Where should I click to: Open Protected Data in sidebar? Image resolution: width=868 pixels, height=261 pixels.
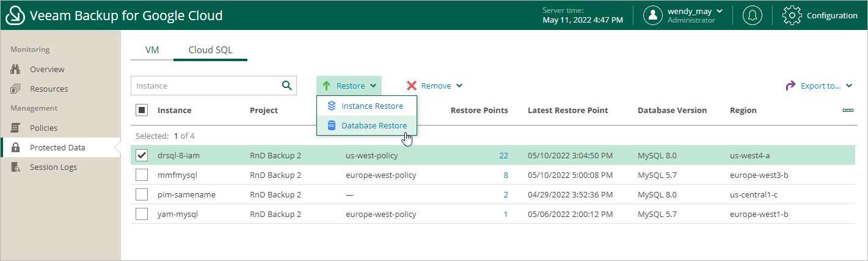click(57, 147)
